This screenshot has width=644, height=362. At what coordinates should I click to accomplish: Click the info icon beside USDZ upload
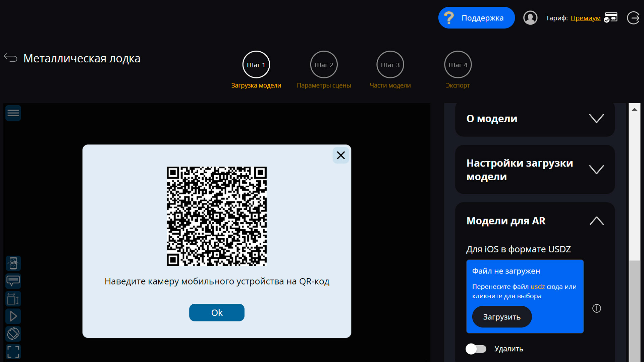(596, 308)
